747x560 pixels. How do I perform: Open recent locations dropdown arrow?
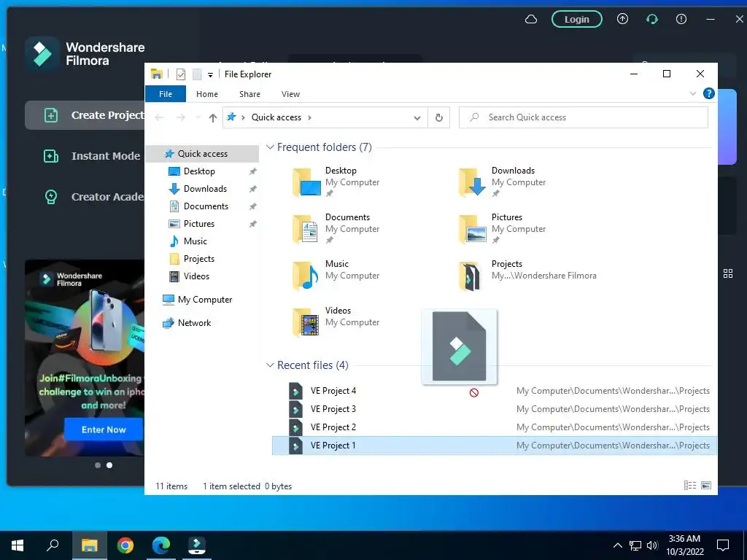[198, 117]
